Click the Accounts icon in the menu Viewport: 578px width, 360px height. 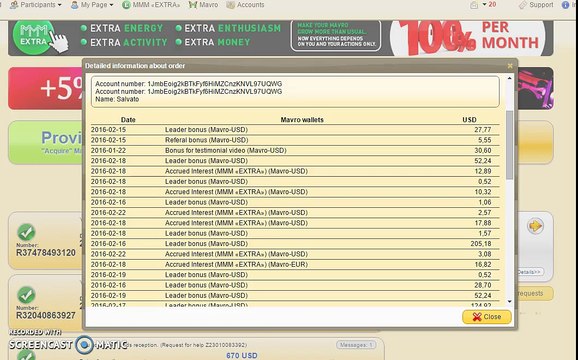click(231, 5)
